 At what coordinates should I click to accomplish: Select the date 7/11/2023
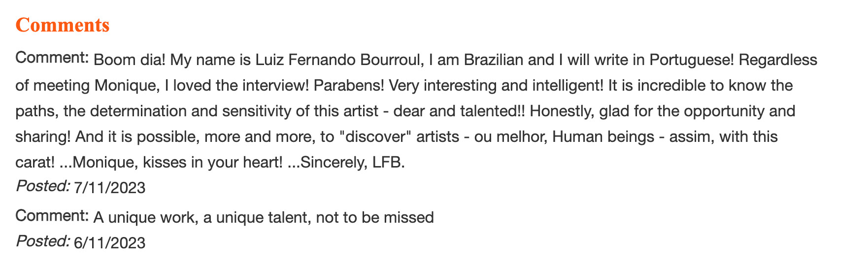click(109, 188)
